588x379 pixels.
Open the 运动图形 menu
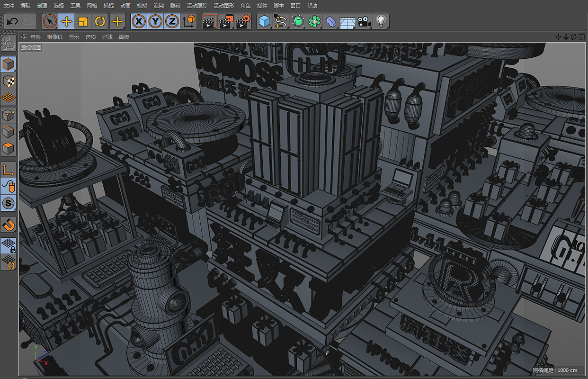pos(224,6)
